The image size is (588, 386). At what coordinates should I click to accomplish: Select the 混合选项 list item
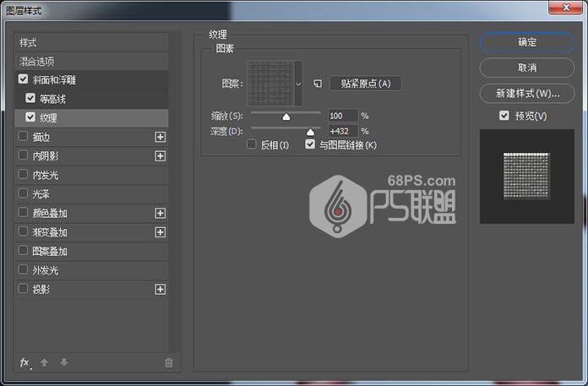[x=91, y=62]
